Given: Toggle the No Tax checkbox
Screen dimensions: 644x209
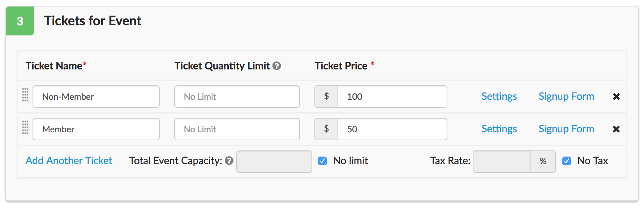Looking at the screenshot, I should pyautogui.click(x=567, y=161).
